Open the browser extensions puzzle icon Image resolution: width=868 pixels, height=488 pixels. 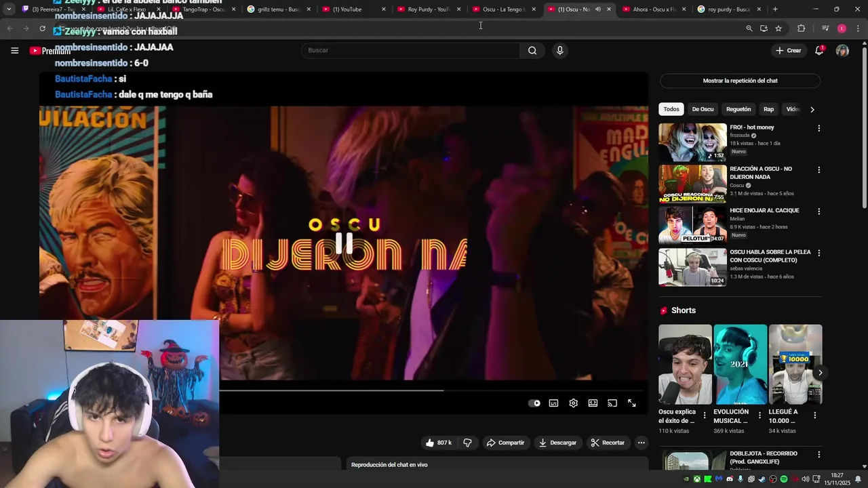(x=802, y=28)
